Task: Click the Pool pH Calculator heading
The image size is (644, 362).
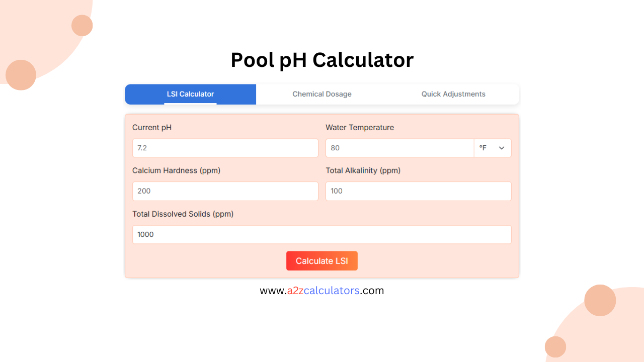Action: pyautogui.click(x=322, y=60)
